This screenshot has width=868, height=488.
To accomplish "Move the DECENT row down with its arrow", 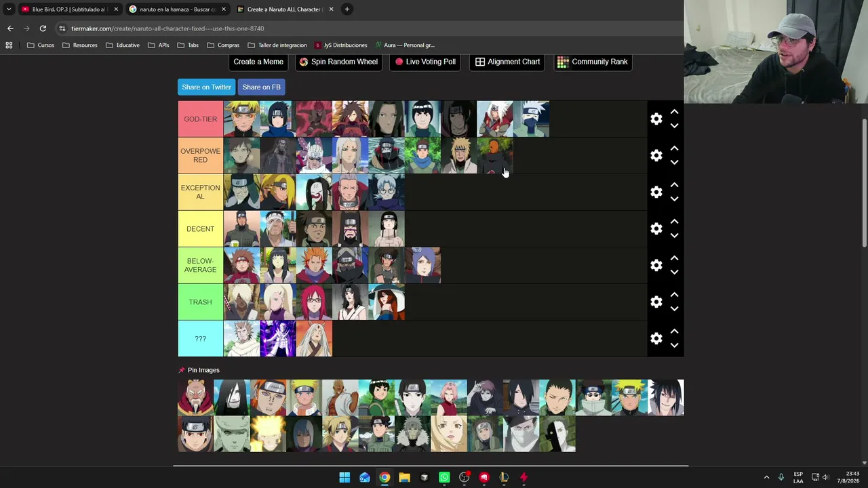I will [x=674, y=236].
